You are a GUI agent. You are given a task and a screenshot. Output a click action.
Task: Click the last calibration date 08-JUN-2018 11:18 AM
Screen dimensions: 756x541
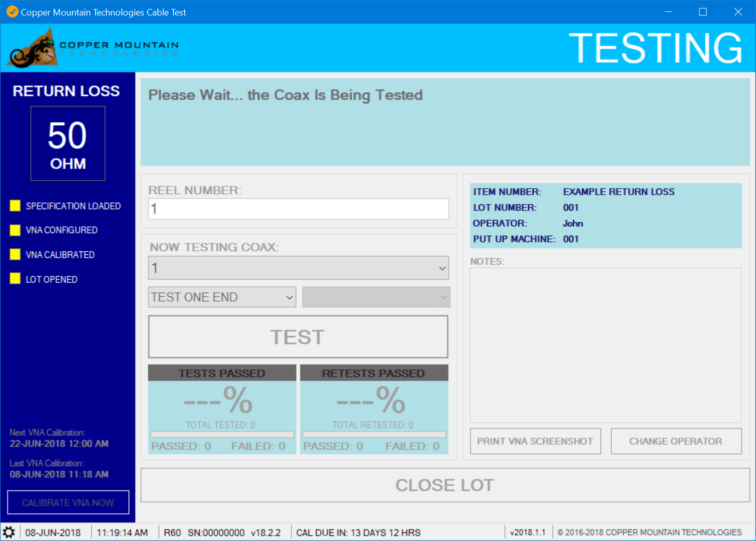coord(59,474)
